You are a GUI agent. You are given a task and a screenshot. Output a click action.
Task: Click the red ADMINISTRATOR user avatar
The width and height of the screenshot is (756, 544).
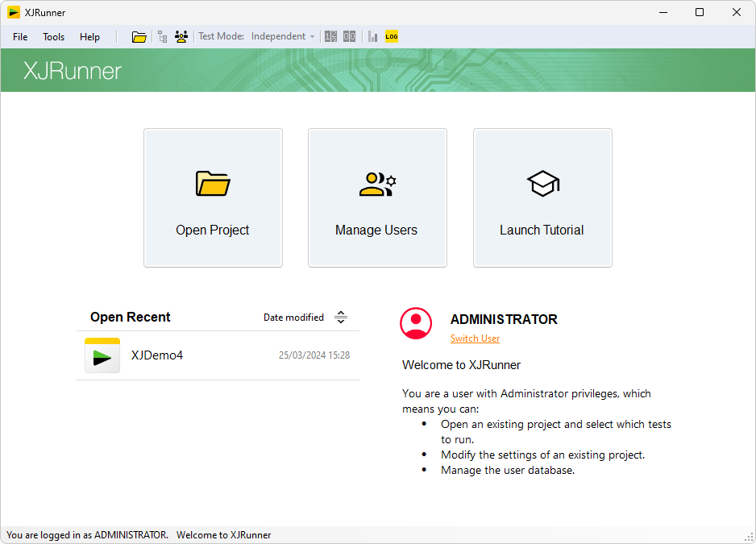click(416, 323)
